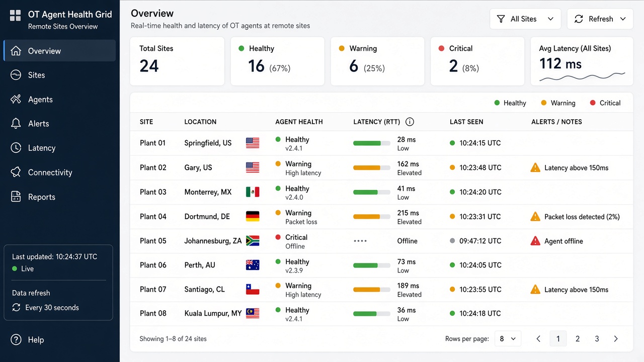Image resolution: width=644 pixels, height=362 pixels.
Task: Expand the Refresh dropdown arrow
Action: 623,19
